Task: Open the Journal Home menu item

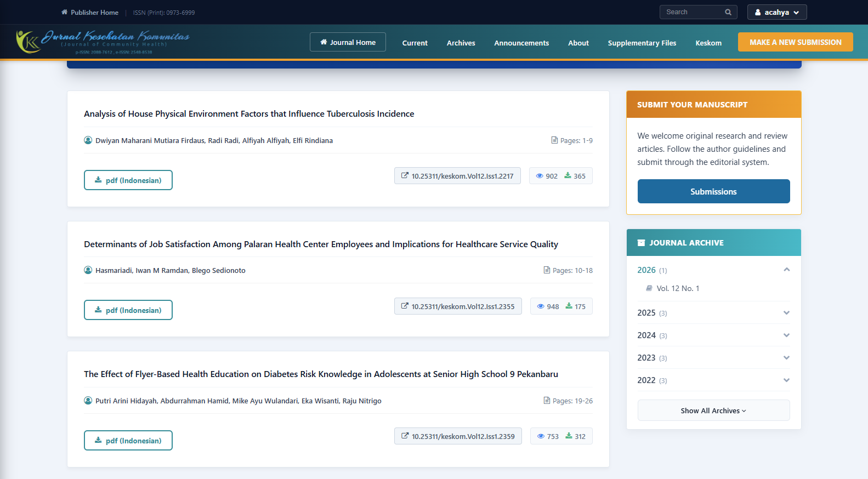Action: pyautogui.click(x=348, y=42)
